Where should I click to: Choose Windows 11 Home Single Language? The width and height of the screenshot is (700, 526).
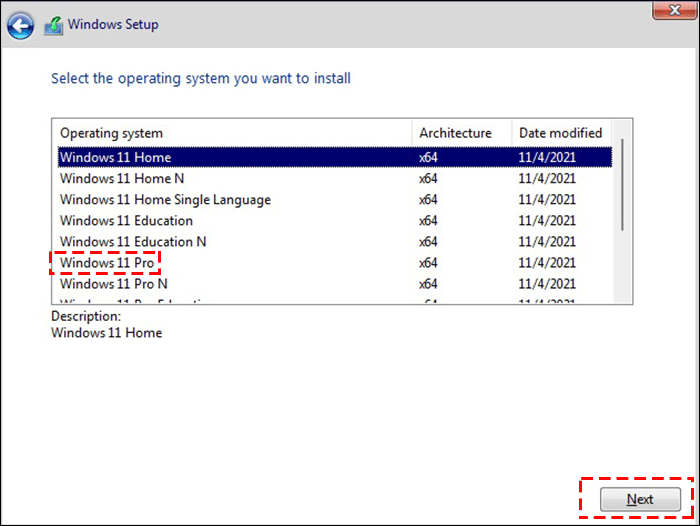pyautogui.click(x=165, y=199)
